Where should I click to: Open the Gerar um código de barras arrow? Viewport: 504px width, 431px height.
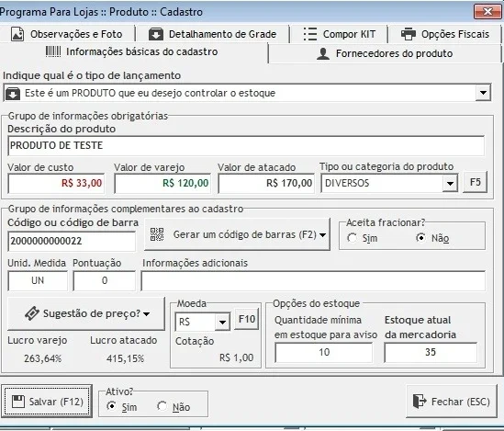[x=323, y=235]
